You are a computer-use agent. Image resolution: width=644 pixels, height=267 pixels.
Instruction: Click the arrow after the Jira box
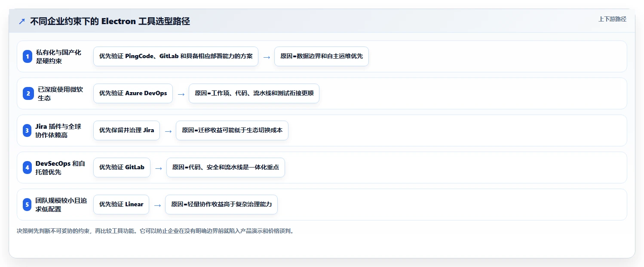point(168,131)
